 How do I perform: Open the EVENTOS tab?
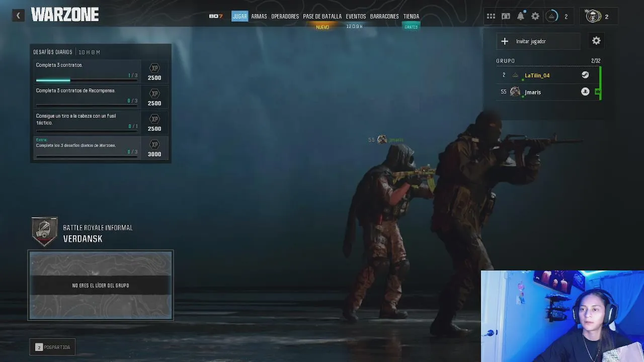click(356, 16)
